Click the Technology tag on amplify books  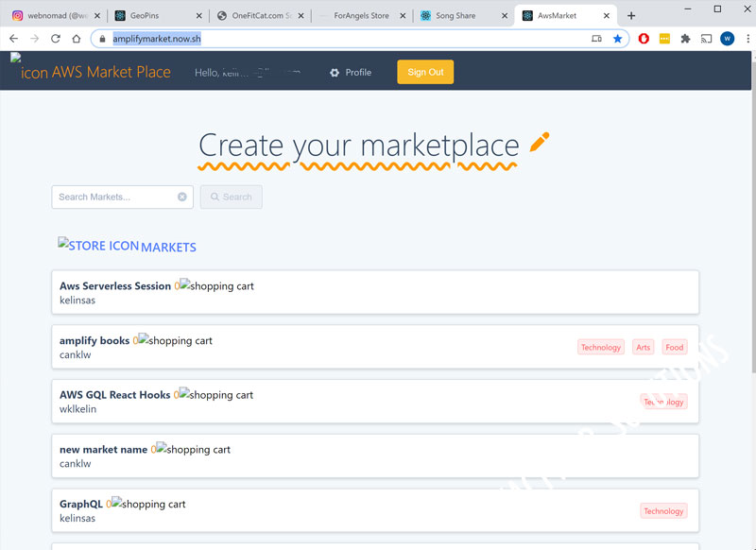pos(601,347)
